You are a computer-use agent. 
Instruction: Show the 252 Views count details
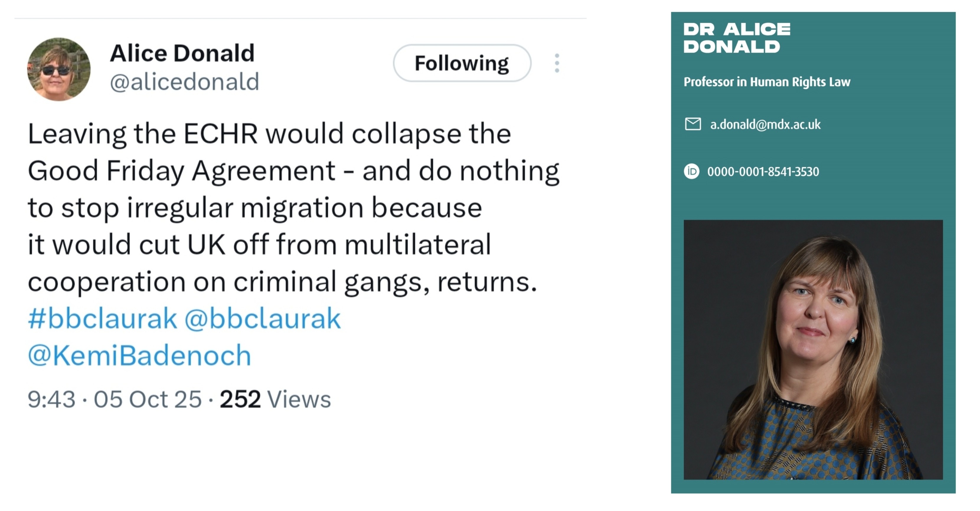(275, 399)
